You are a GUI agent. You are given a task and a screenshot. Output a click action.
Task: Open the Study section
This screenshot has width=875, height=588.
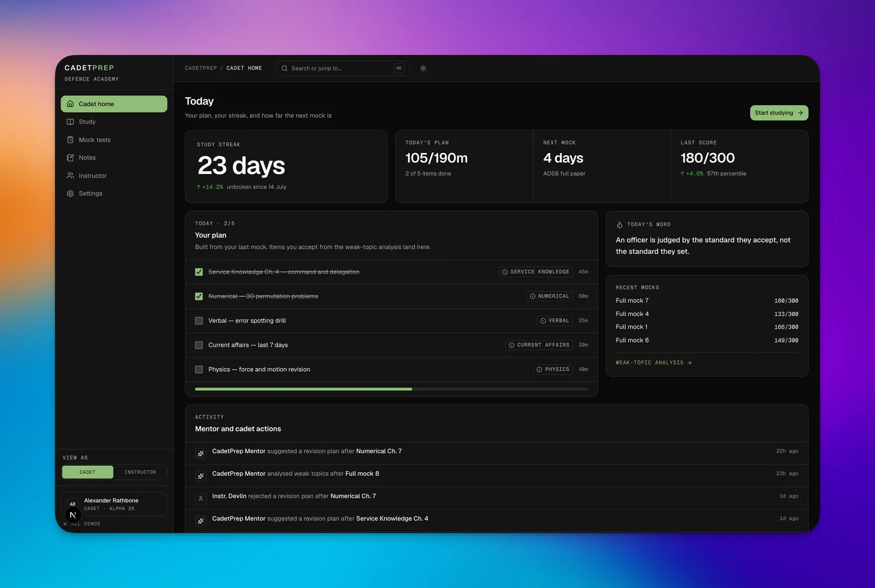tap(114, 122)
